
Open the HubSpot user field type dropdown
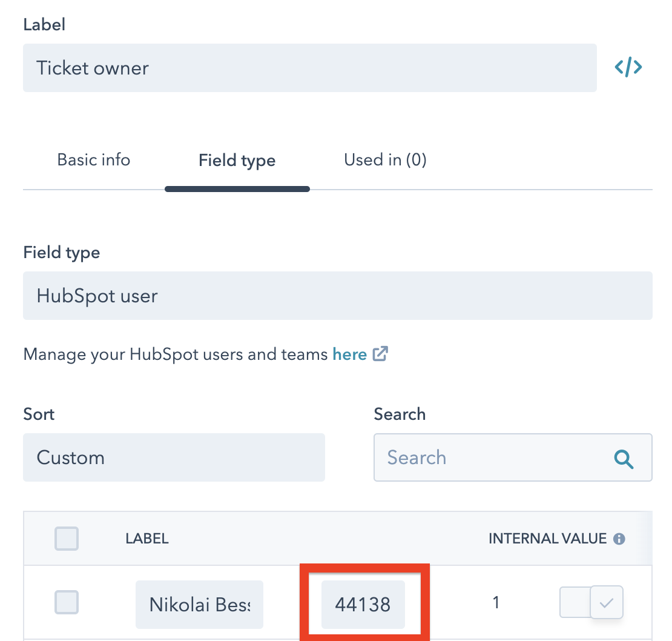337,296
